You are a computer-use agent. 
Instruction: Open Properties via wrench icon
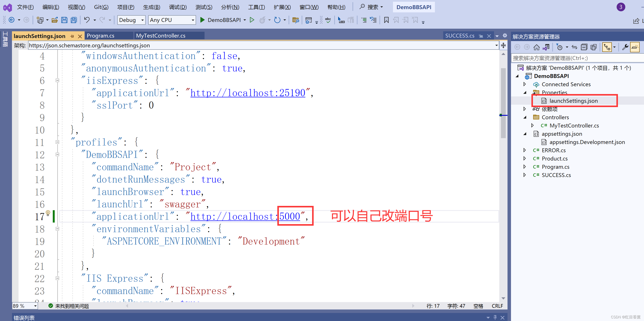tap(626, 47)
